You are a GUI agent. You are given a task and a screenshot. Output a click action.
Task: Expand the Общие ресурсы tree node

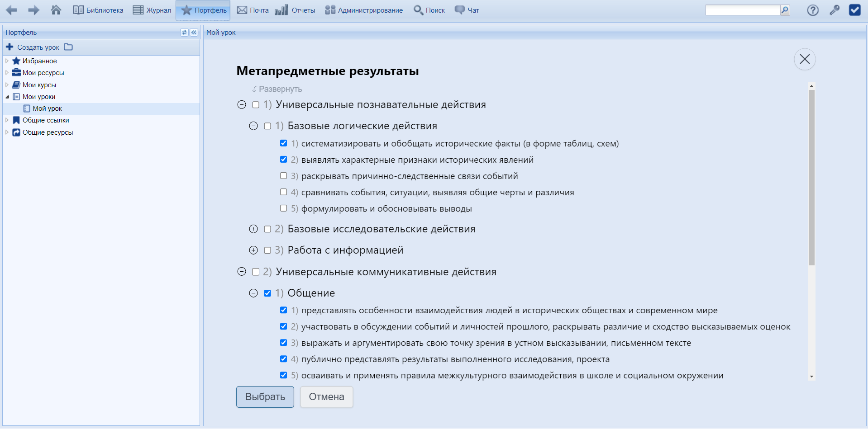(x=7, y=132)
